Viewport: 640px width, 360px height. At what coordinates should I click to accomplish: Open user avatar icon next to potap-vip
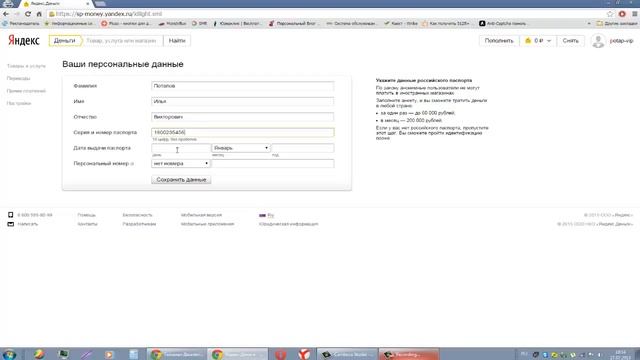(598, 41)
